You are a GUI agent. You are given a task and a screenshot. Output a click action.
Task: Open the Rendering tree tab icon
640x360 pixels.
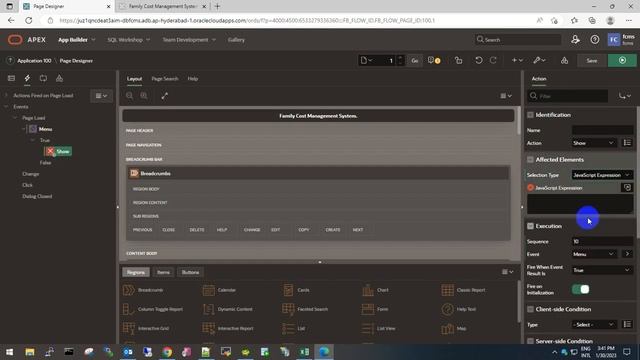pyautogui.click(x=11, y=78)
